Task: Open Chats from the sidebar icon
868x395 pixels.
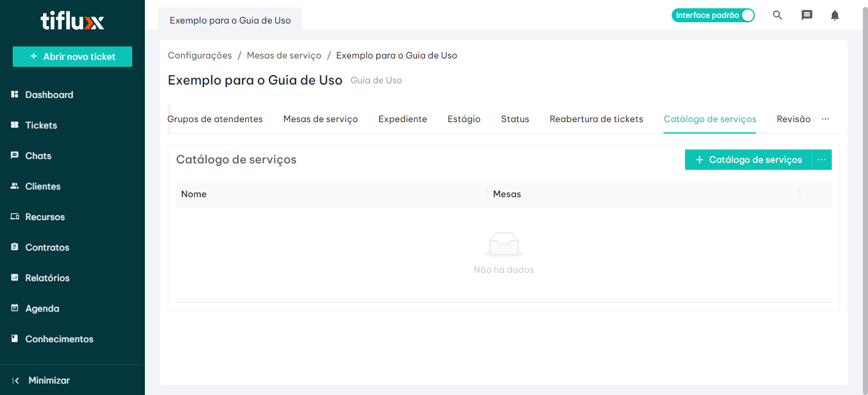Action: 15,156
